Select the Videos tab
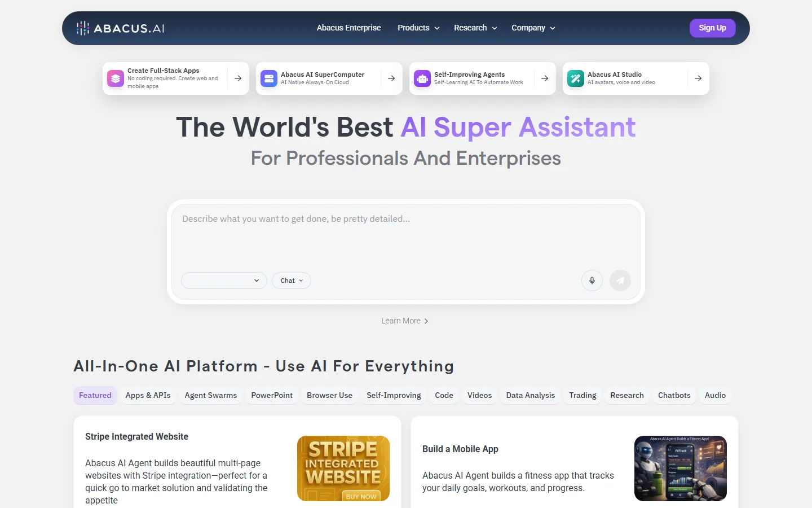The width and height of the screenshot is (812, 508). (x=480, y=396)
